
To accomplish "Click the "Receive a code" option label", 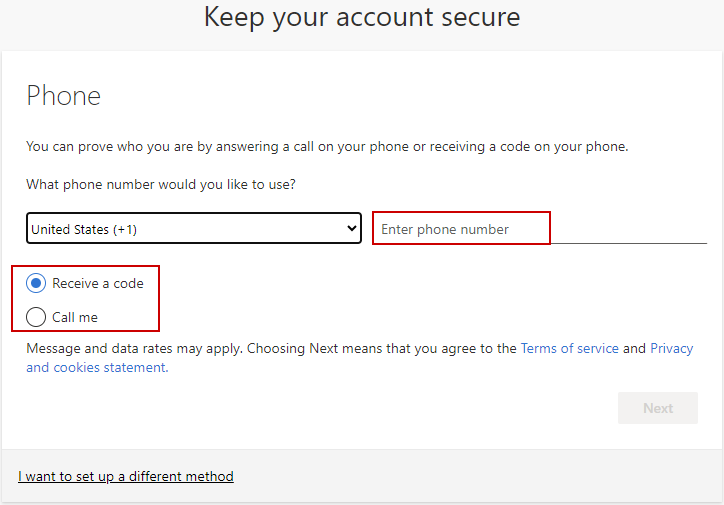I will tap(98, 283).
